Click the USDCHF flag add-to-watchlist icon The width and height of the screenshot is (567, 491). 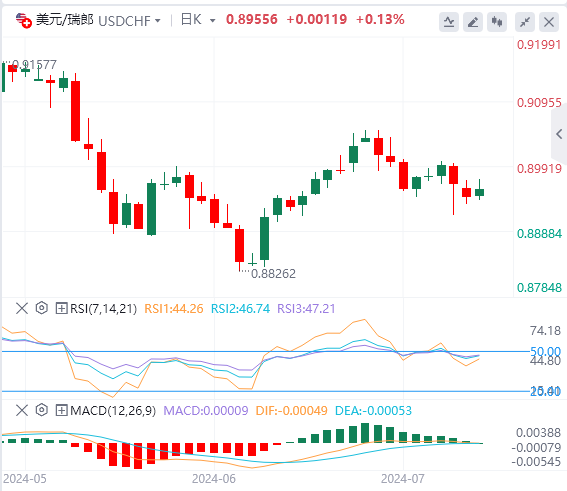coord(24,21)
